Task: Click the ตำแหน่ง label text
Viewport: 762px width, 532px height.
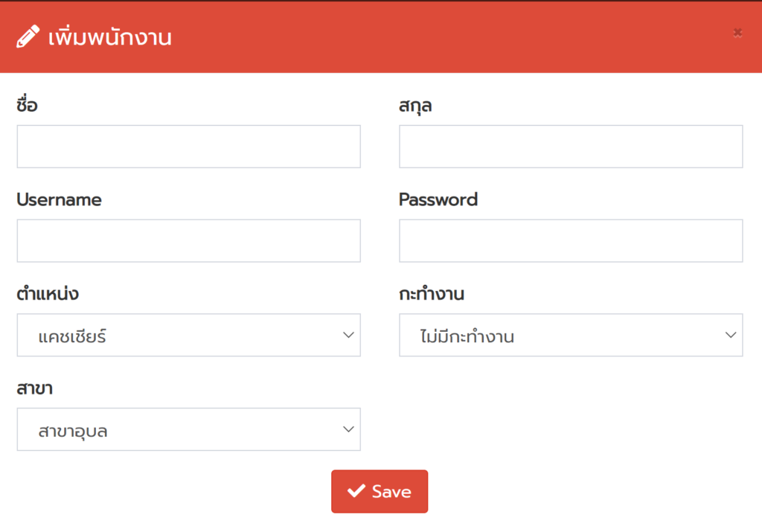Action: click(48, 293)
